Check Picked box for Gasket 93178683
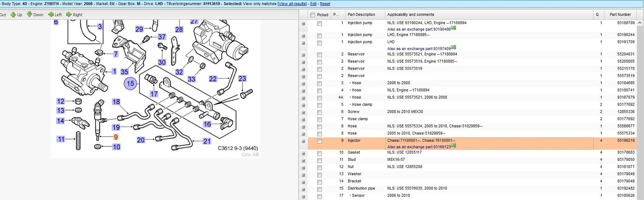The height and width of the screenshot is (200, 644). click(319, 153)
